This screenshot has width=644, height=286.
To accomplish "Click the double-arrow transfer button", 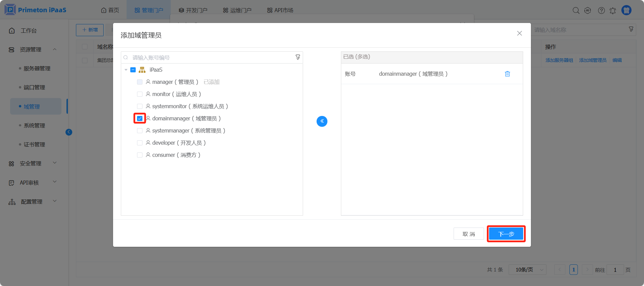I will pos(322,121).
